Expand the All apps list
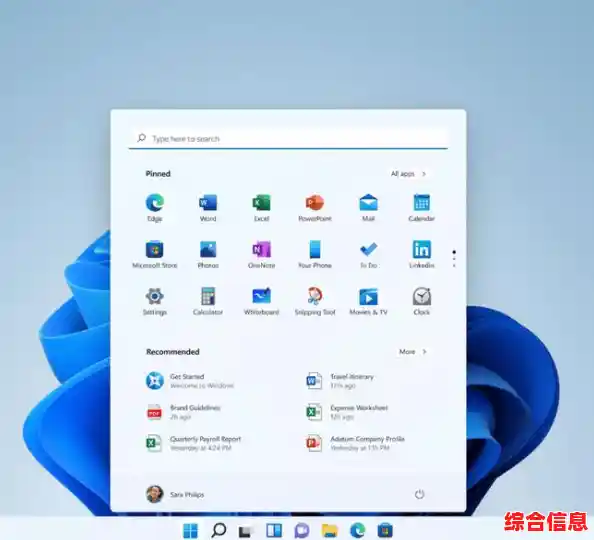The width and height of the screenshot is (594, 540). coord(408,174)
